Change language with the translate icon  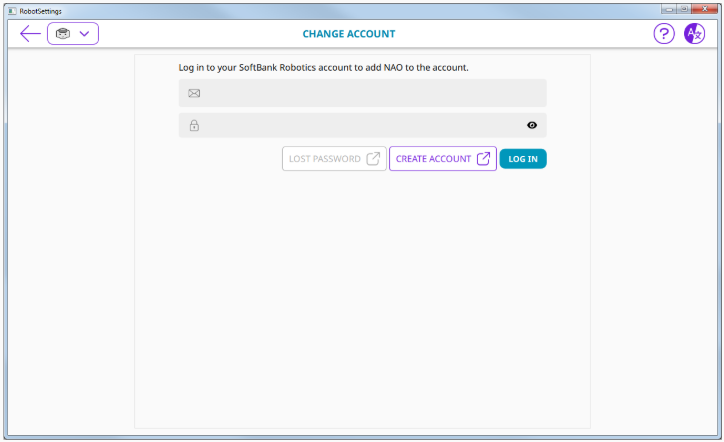[694, 34]
